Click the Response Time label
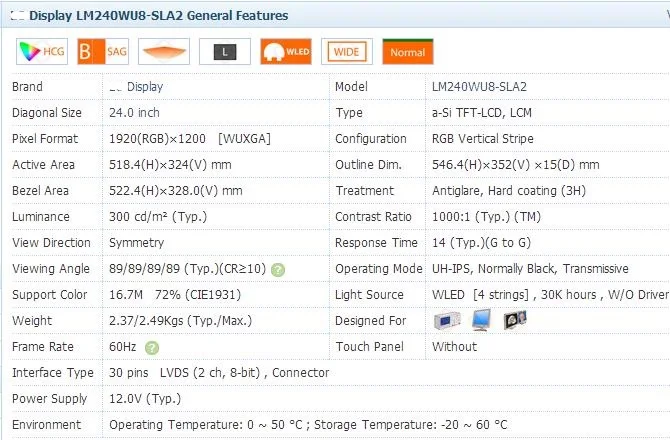This screenshot has height=440, width=670. [x=376, y=243]
